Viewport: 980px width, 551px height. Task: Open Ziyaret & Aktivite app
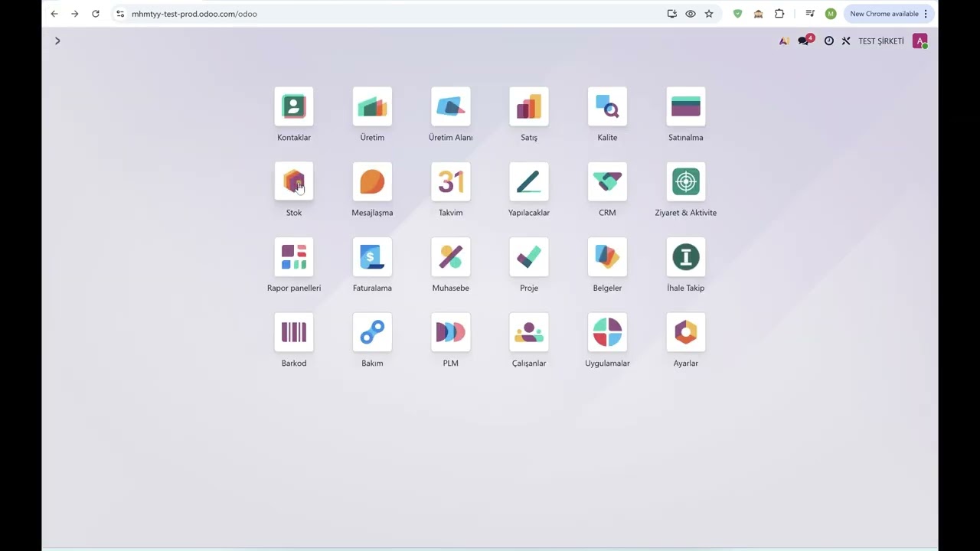(x=686, y=181)
